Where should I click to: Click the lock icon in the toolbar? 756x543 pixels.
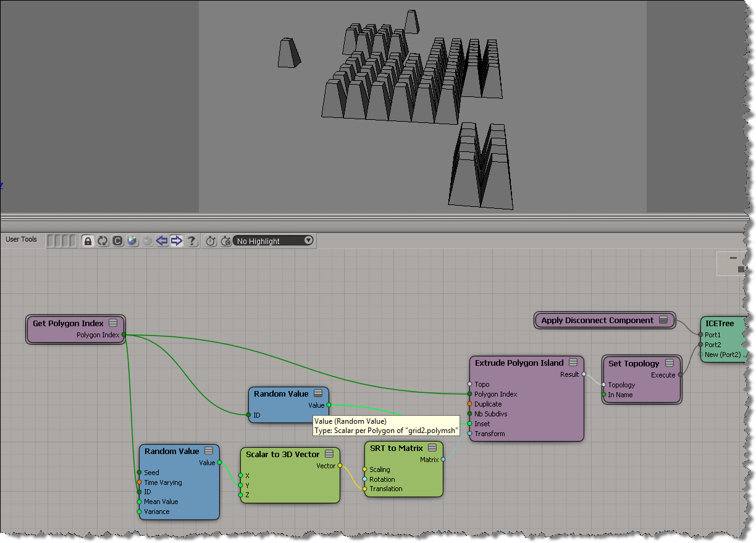point(88,241)
